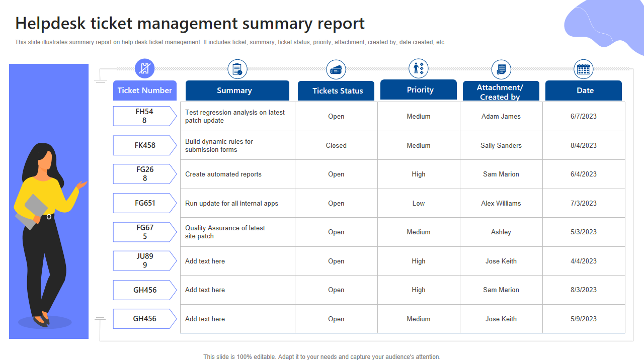Click ticket tag FK458

[145, 145]
